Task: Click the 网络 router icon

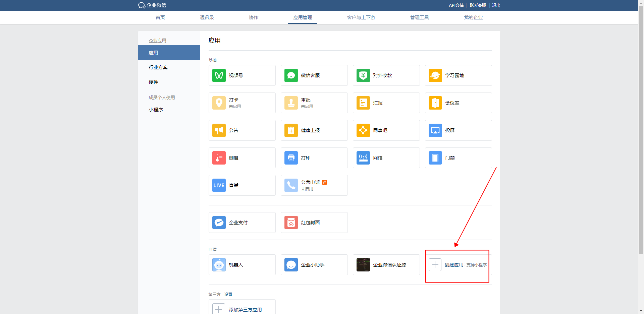Action: (363, 158)
